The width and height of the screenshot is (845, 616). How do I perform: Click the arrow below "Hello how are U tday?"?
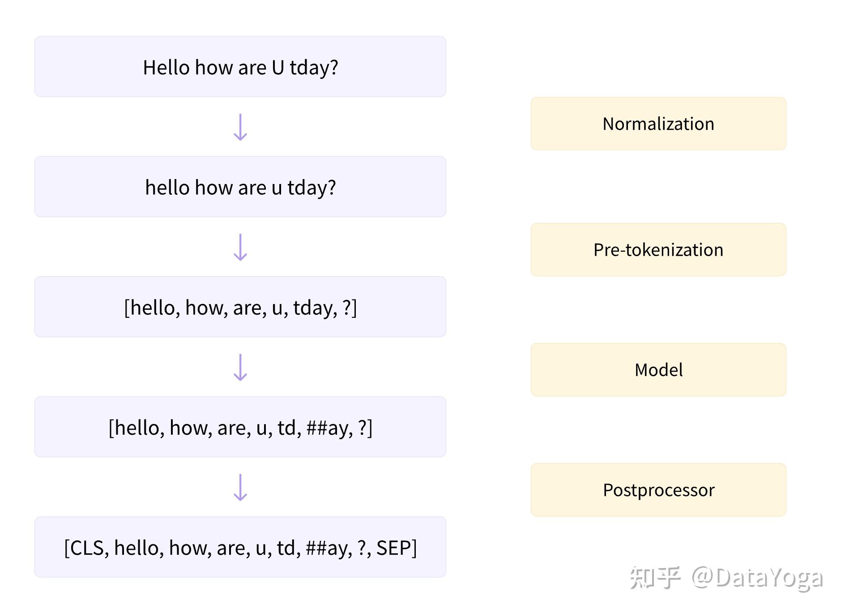coord(240,127)
